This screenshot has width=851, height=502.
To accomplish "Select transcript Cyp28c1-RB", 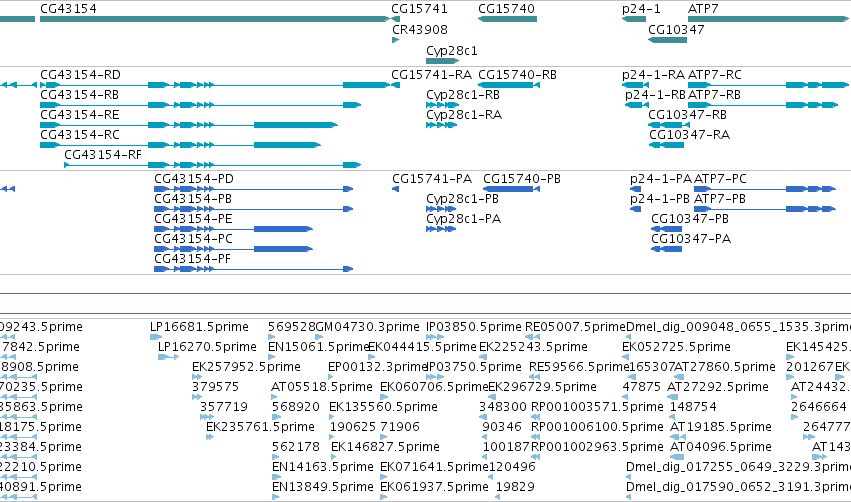I will 463,95.
